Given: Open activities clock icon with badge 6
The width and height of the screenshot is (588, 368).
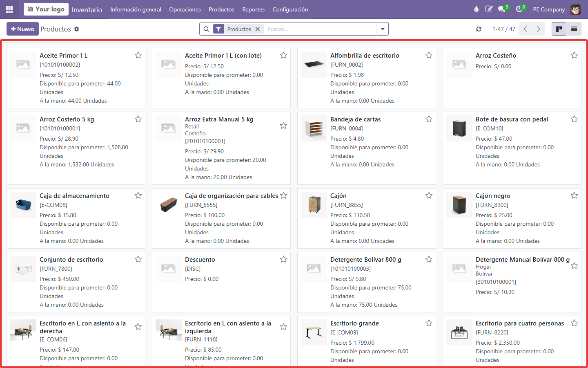Looking at the screenshot, I should 519,9.
